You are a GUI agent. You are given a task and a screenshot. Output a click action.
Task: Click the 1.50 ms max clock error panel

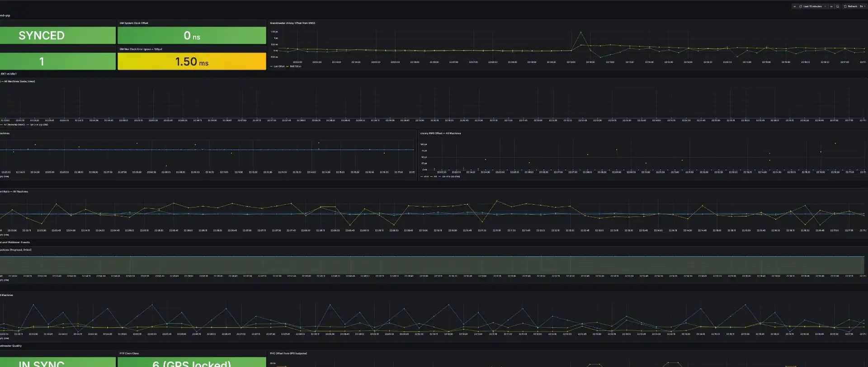(x=192, y=61)
